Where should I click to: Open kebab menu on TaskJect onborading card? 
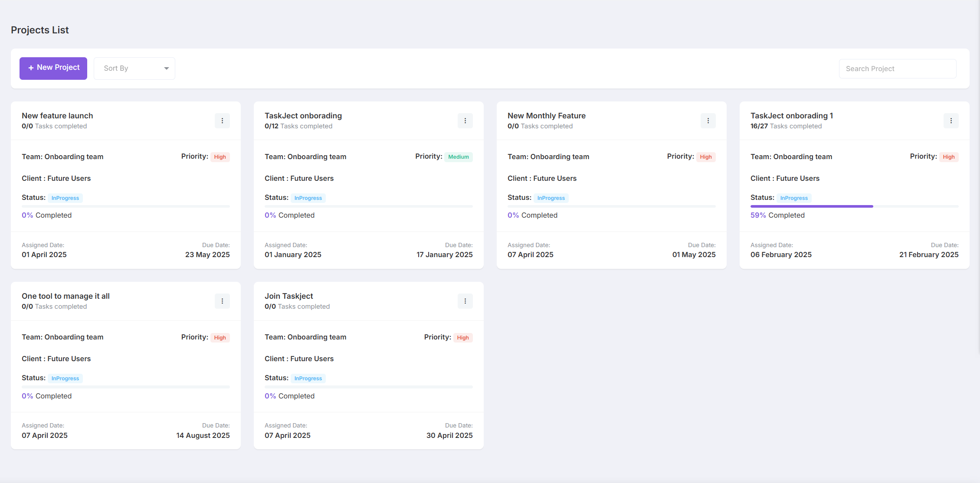pyautogui.click(x=465, y=121)
